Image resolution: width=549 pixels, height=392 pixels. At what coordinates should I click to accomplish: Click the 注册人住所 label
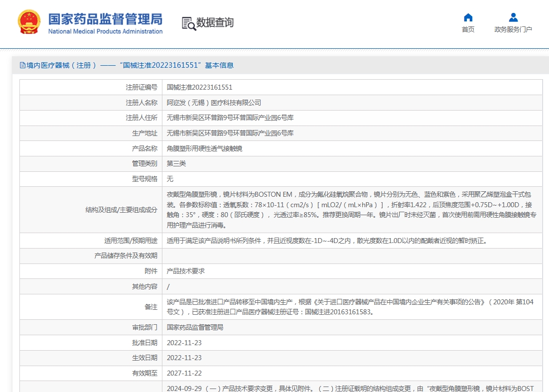coord(141,118)
